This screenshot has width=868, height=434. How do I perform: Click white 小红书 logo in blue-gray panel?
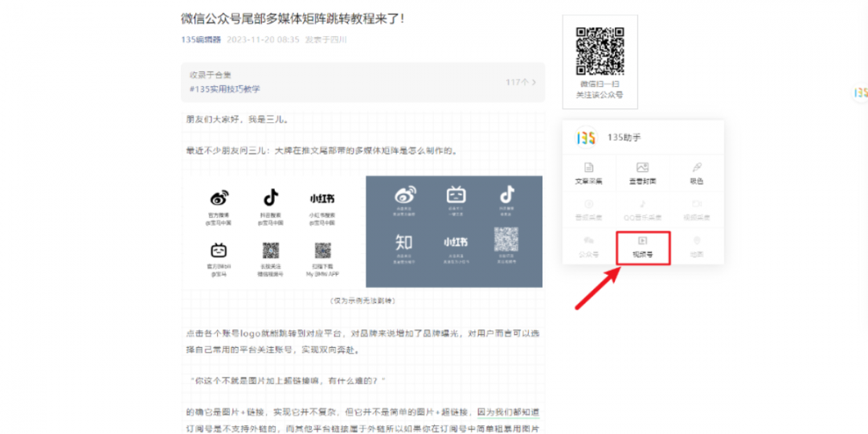tap(456, 243)
